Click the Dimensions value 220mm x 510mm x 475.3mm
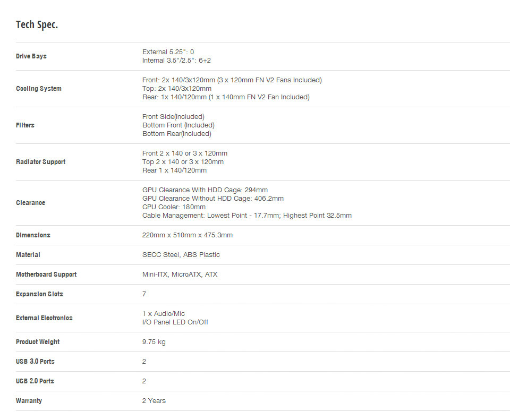 point(188,235)
